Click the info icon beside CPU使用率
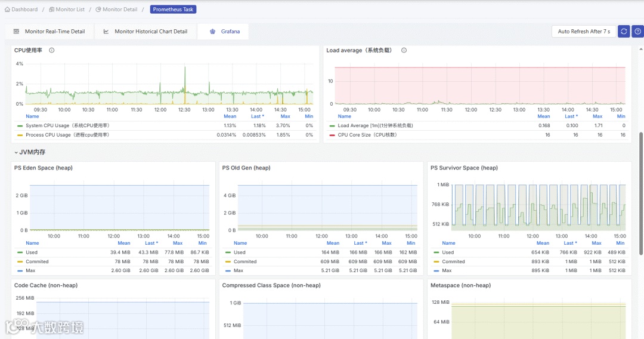This screenshot has height=339, width=644. click(x=52, y=50)
